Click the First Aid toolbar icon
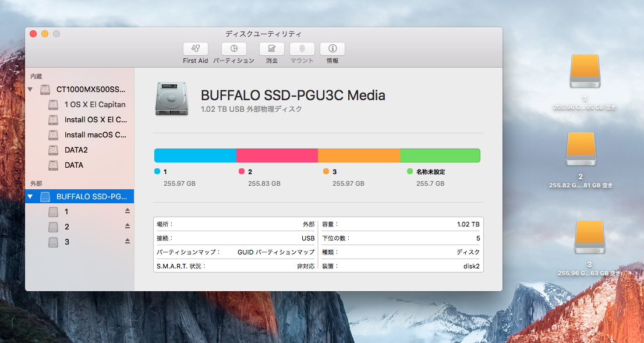Screen dimensions: 644x343 point(195,49)
